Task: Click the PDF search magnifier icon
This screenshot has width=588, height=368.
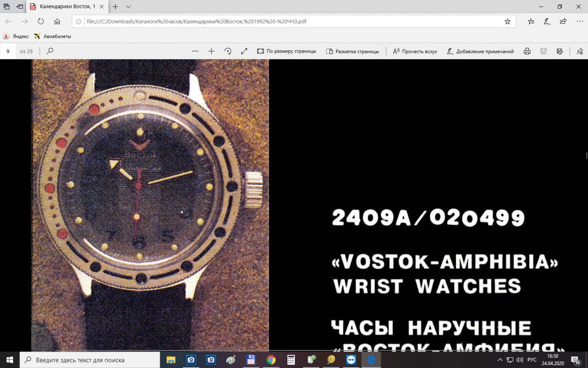Action: click(x=50, y=51)
